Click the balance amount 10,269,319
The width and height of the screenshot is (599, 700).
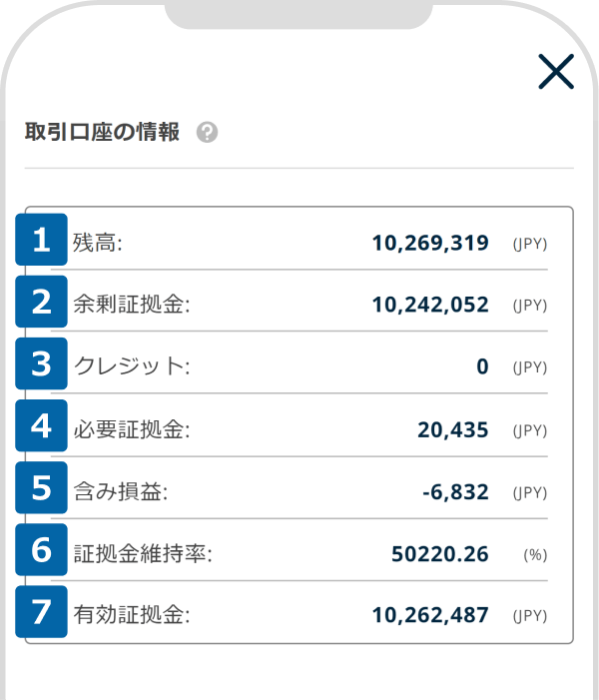point(429,243)
